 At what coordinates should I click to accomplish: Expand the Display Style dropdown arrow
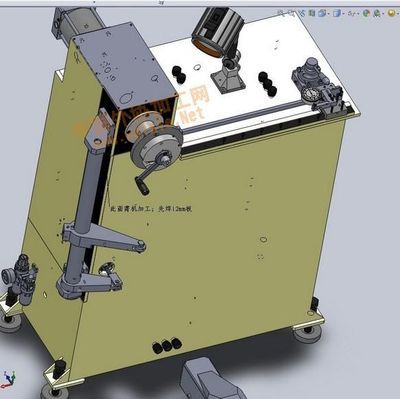tap(343, 14)
